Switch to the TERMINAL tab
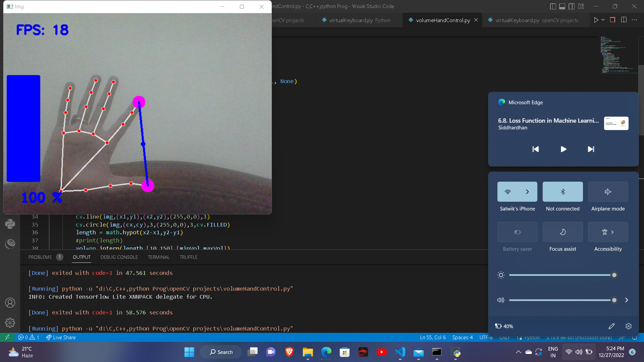Viewport: 644px width, 362px height. (x=158, y=257)
